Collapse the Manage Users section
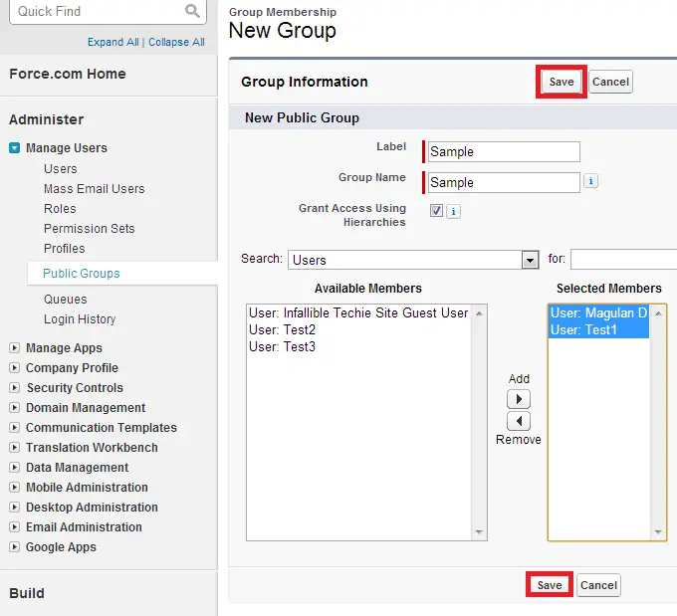The height and width of the screenshot is (616, 677). click(x=14, y=148)
